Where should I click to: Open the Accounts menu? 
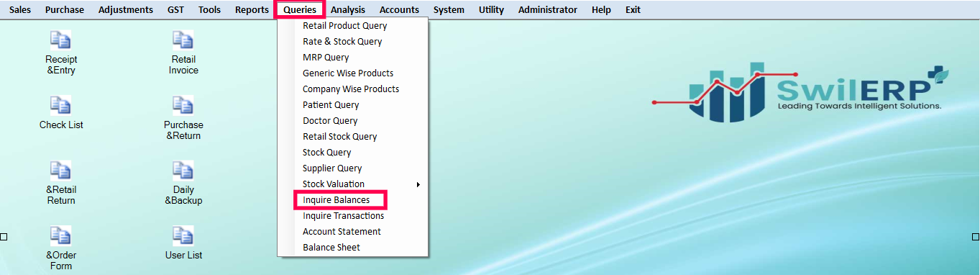tap(399, 10)
